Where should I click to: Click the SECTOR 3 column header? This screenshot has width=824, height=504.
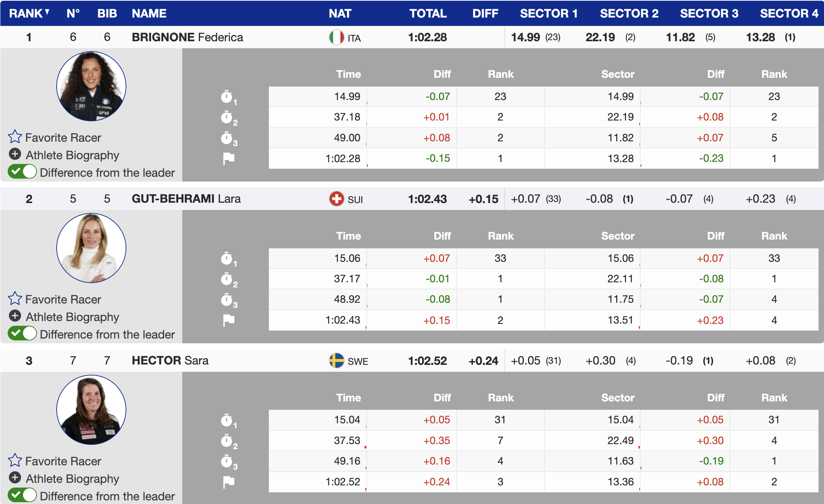tap(709, 14)
